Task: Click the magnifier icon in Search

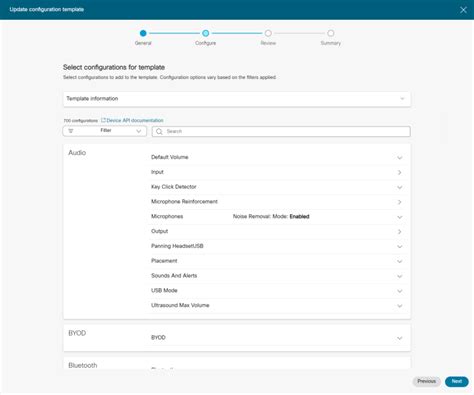Action: click(x=159, y=131)
